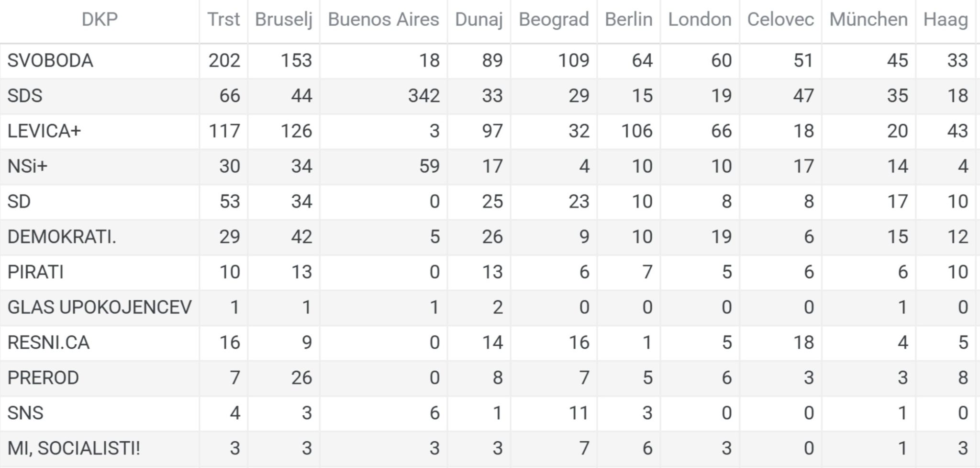Click the SDS Buenos Aires cell showing 342
The image size is (980, 468).
pyautogui.click(x=423, y=96)
